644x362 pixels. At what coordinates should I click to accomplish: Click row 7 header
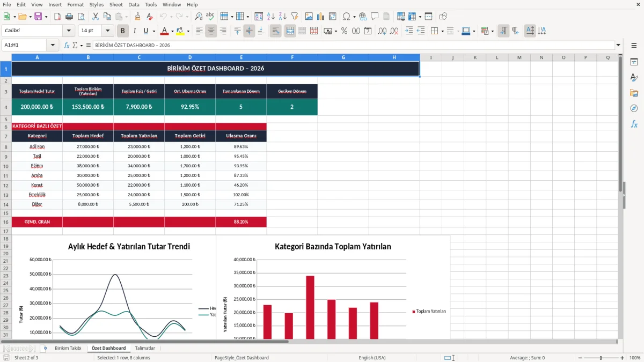tap(5, 136)
